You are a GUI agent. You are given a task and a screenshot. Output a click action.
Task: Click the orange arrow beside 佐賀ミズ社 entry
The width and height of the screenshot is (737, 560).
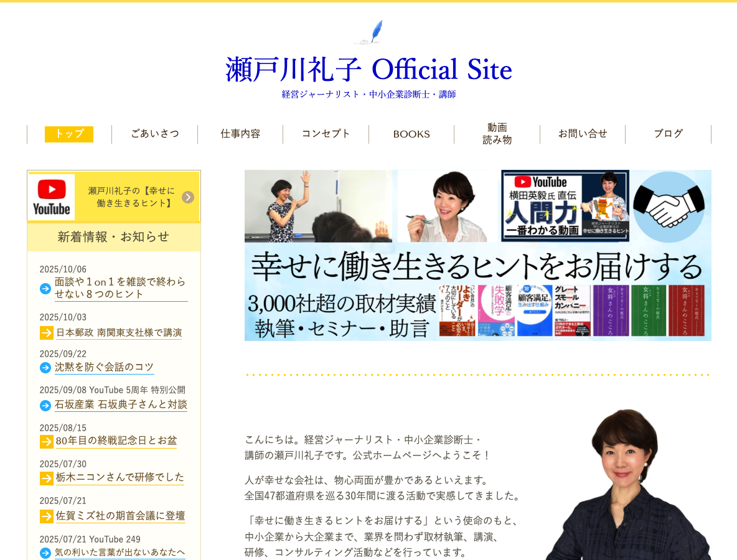[x=46, y=516]
